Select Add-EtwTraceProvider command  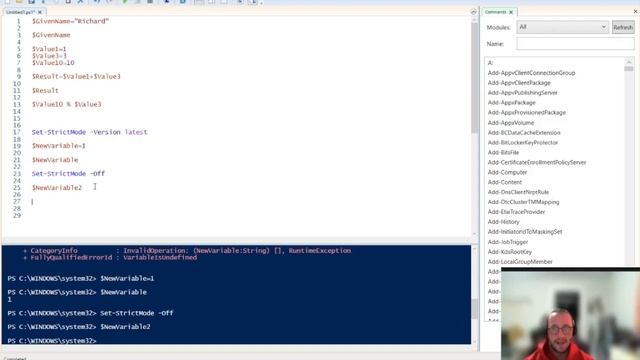pos(516,212)
